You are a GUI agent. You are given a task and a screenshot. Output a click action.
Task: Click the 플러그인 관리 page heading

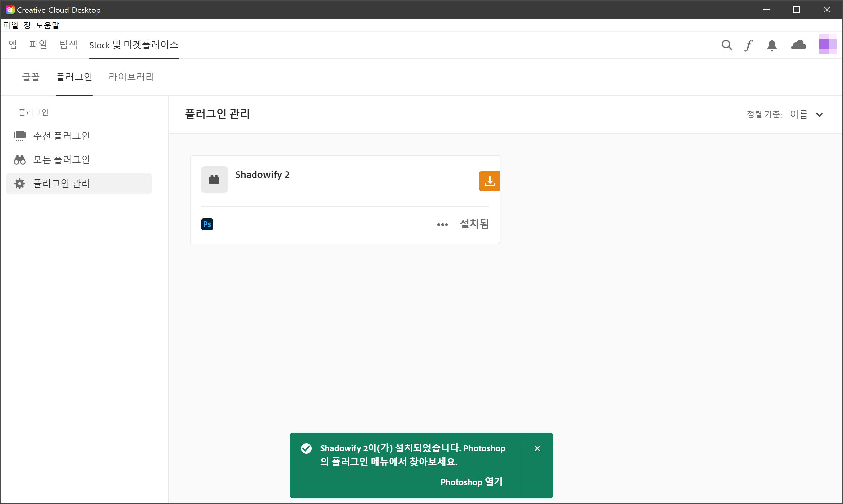click(217, 114)
